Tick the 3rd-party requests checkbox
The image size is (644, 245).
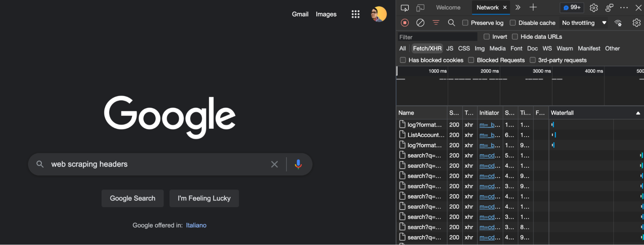click(533, 60)
